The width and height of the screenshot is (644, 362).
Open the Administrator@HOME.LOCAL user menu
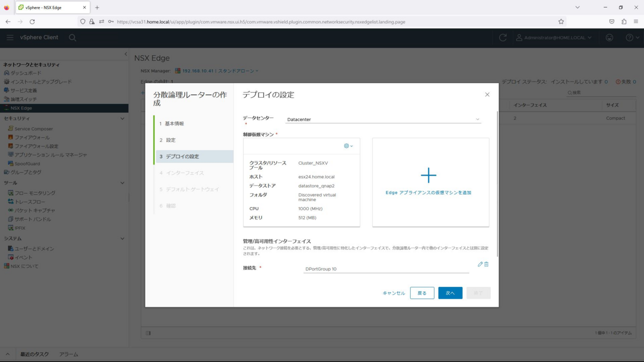[x=554, y=38]
